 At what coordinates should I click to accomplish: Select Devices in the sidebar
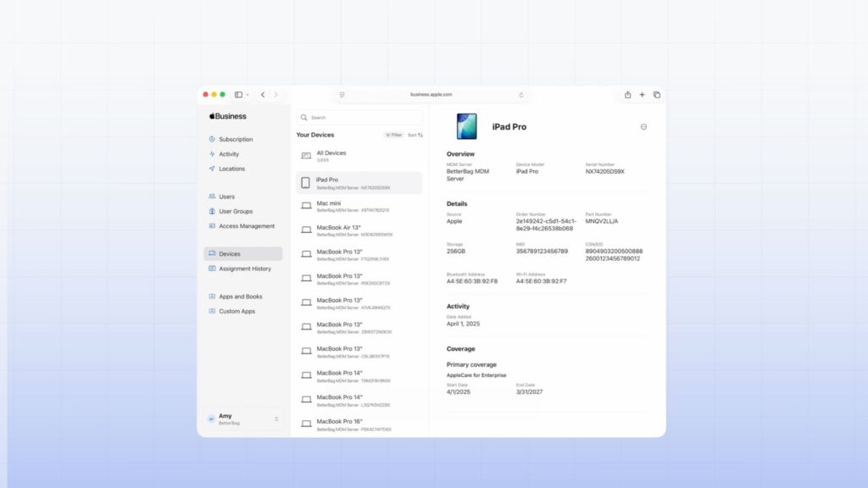click(x=243, y=254)
